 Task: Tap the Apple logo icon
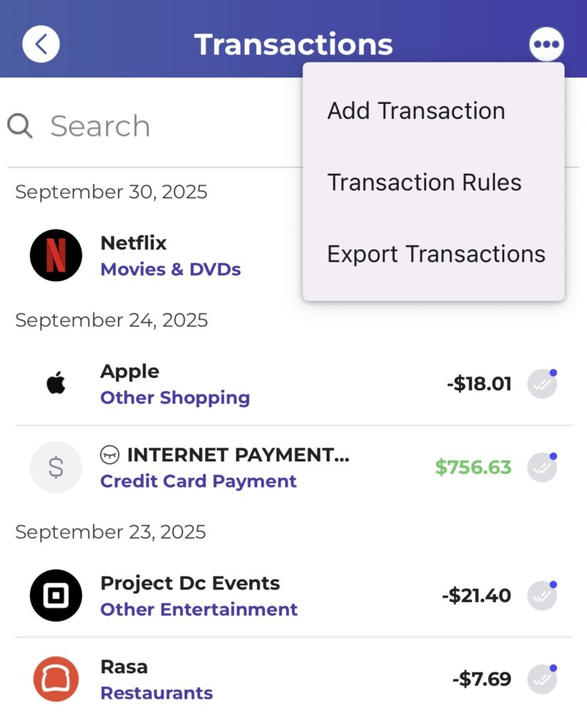56,384
